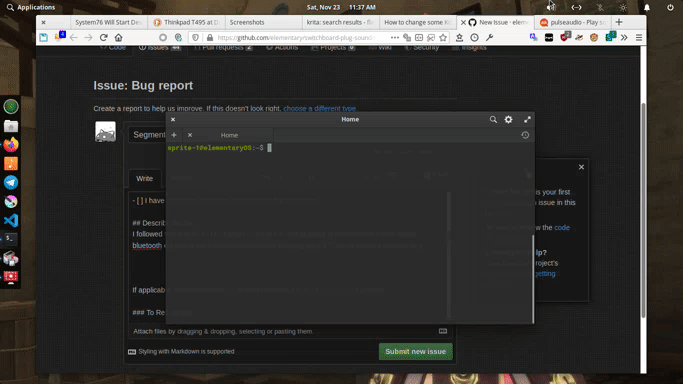Viewport: 683px width, 384px height.
Task: Select the Write tab in issue editor
Action: 145,179
